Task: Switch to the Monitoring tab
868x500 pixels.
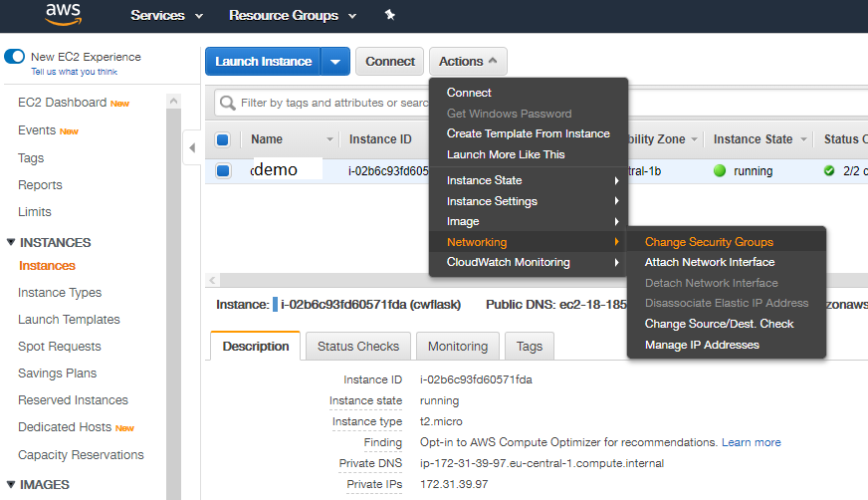Action: [x=458, y=346]
